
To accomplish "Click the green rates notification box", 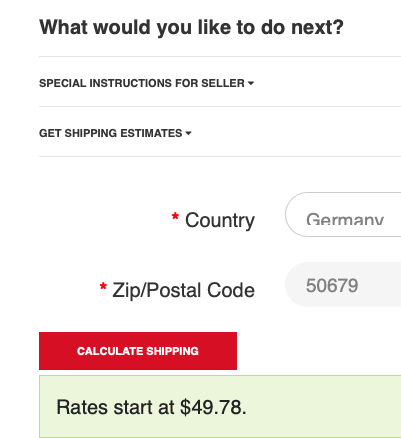I will coord(220,407).
